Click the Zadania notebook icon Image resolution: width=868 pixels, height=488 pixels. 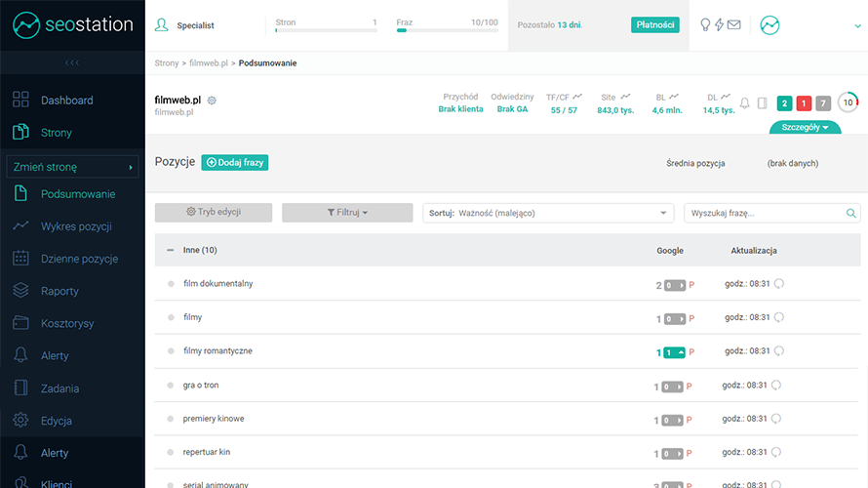coord(20,387)
